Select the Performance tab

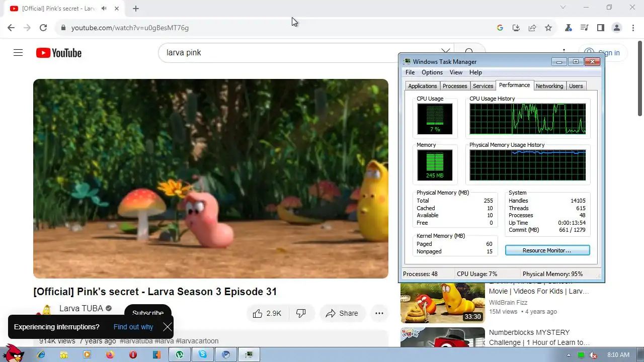[514, 85]
